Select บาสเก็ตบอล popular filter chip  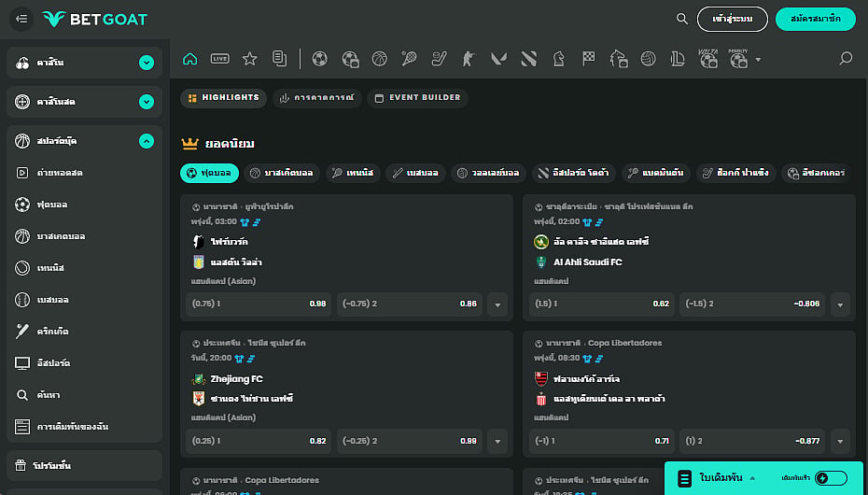tap(282, 174)
